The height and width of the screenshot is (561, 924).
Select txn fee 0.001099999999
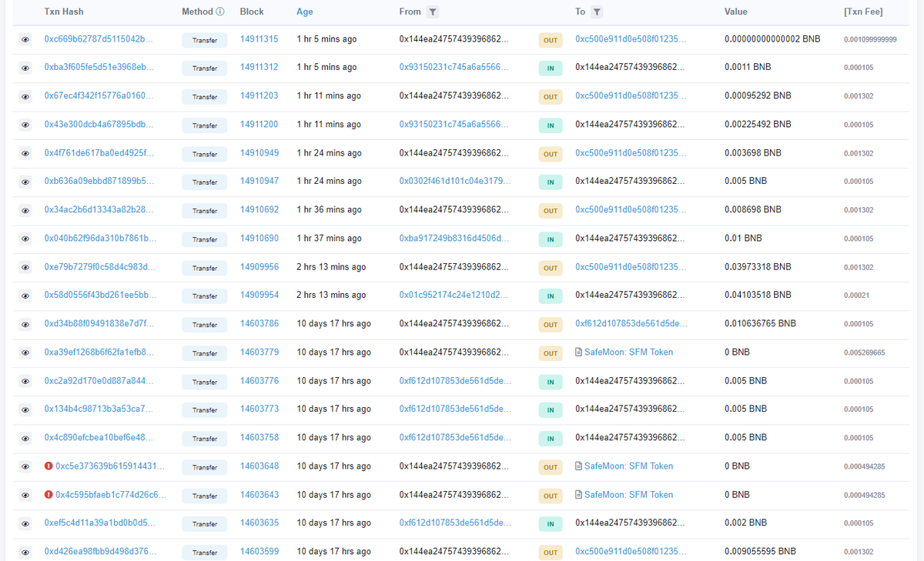point(870,39)
